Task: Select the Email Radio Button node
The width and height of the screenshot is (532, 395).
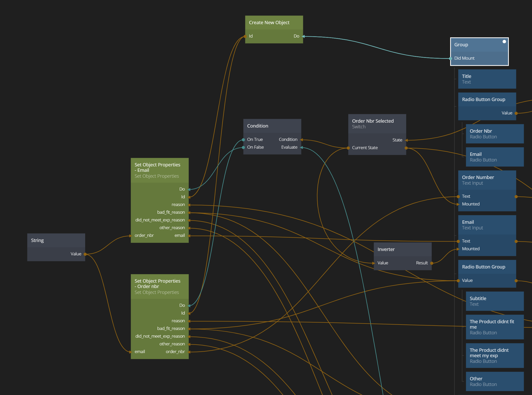Action: (494, 157)
